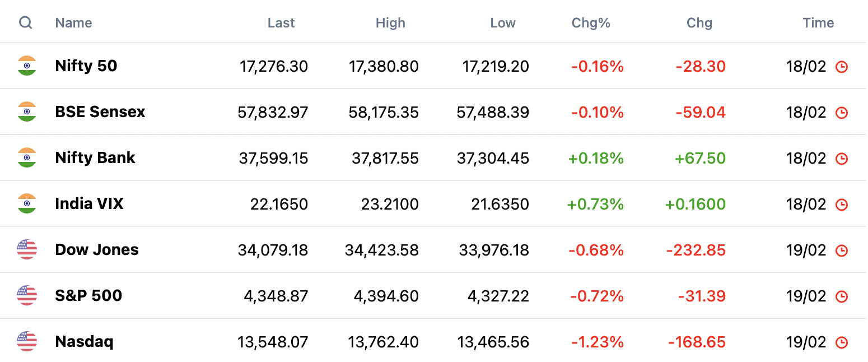This screenshot has width=868, height=362.
Task: Click the US flag beside Nasdaq
Action: [x=27, y=341]
